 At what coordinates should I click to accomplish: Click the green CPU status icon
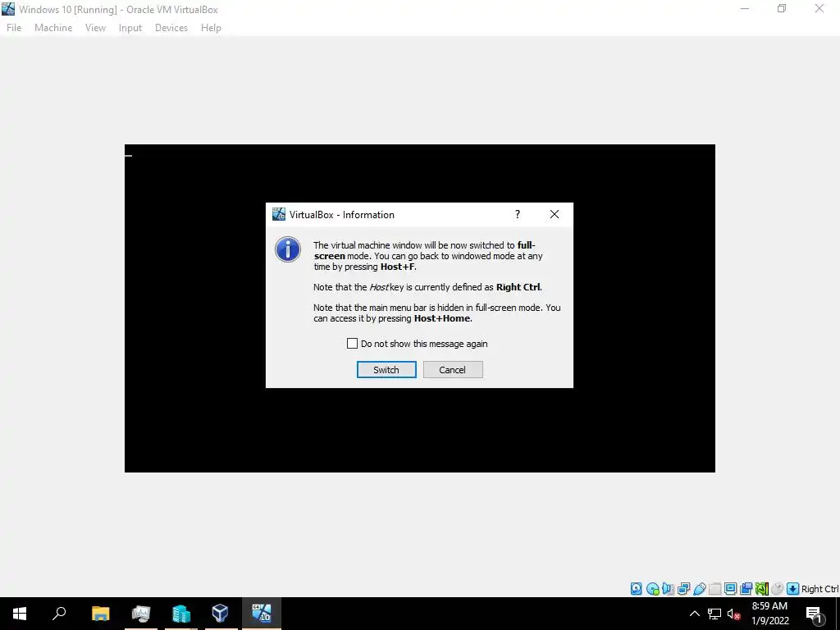[x=762, y=589]
